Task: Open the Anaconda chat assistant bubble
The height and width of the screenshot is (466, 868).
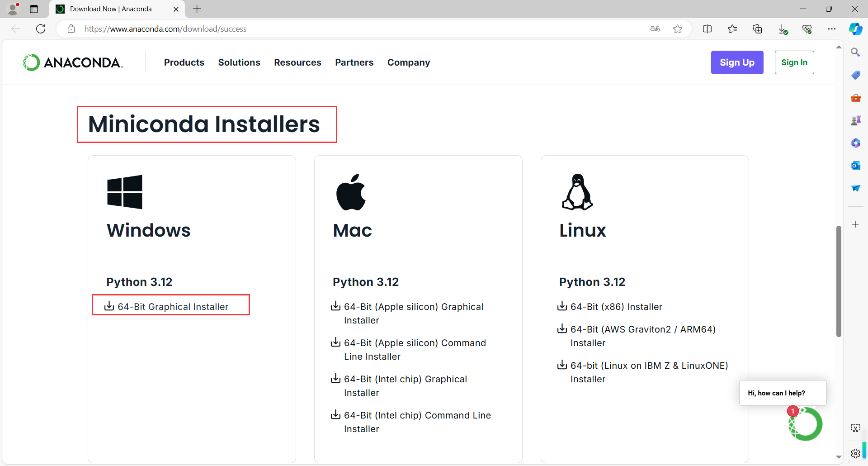Action: click(x=805, y=424)
